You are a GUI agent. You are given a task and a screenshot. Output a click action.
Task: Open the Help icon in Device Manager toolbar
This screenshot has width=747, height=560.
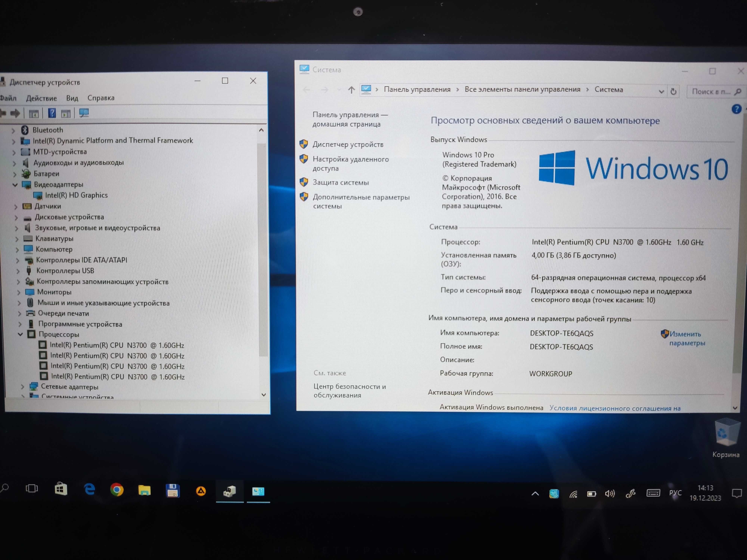pos(52,113)
